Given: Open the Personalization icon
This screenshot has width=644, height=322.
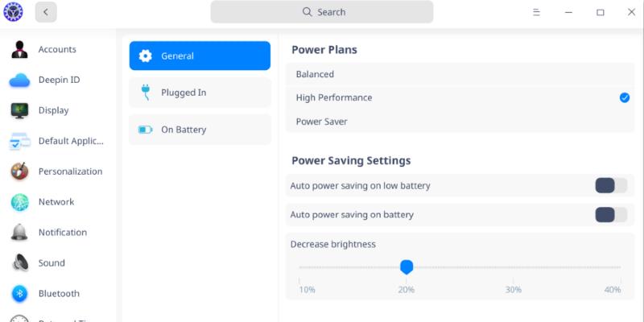Looking at the screenshot, I should 20,171.
